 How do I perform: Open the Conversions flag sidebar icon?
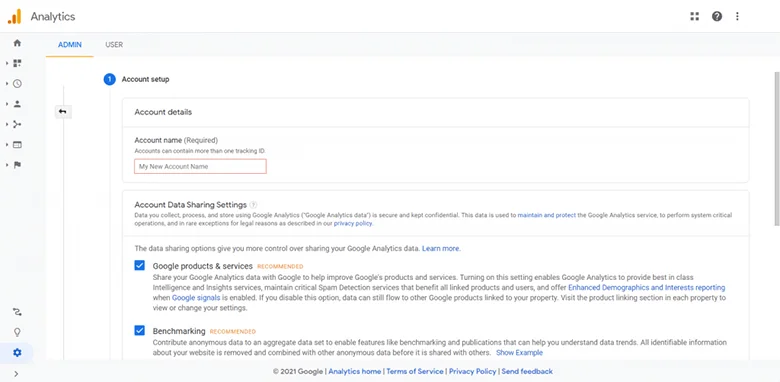pos(17,165)
